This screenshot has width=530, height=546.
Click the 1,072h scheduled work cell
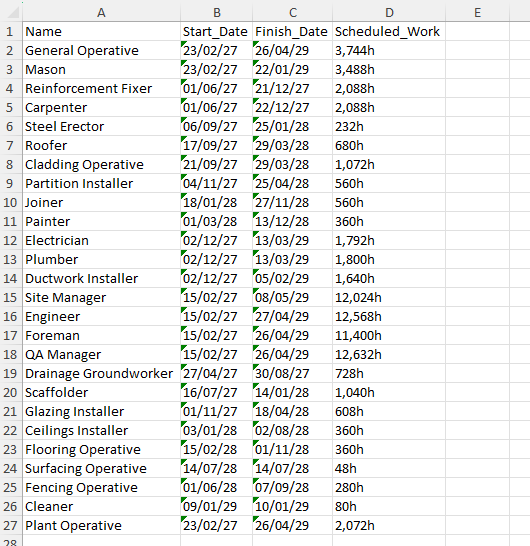pyautogui.click(x=389, y=164)
